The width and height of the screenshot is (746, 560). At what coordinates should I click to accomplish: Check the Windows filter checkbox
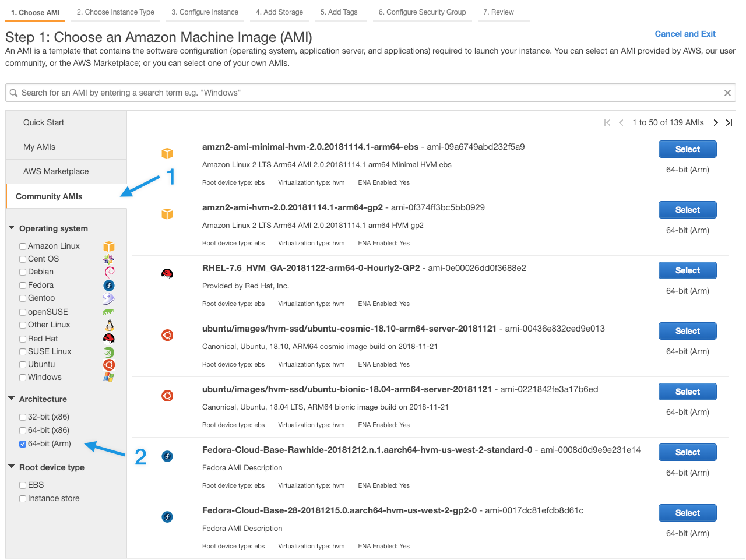[x=23, y=378]
